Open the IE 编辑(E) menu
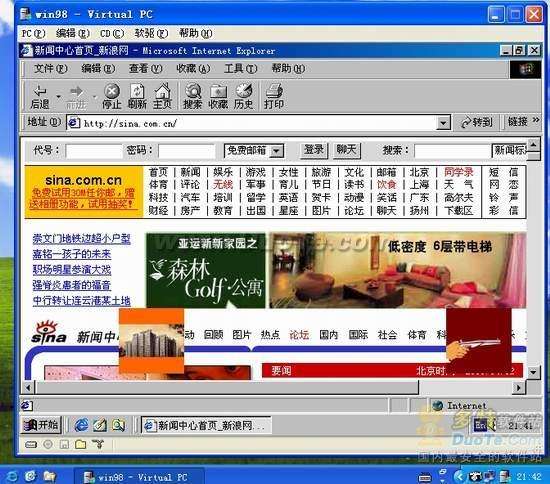Viewport: 550px width, 484px height. pyautogui.click(x=98, y=68)
